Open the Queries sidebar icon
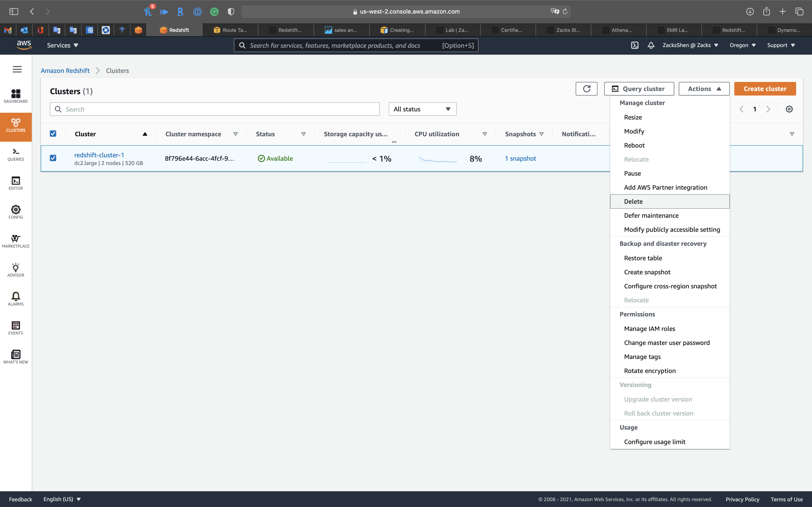The image size is (812, 507). 16,154
